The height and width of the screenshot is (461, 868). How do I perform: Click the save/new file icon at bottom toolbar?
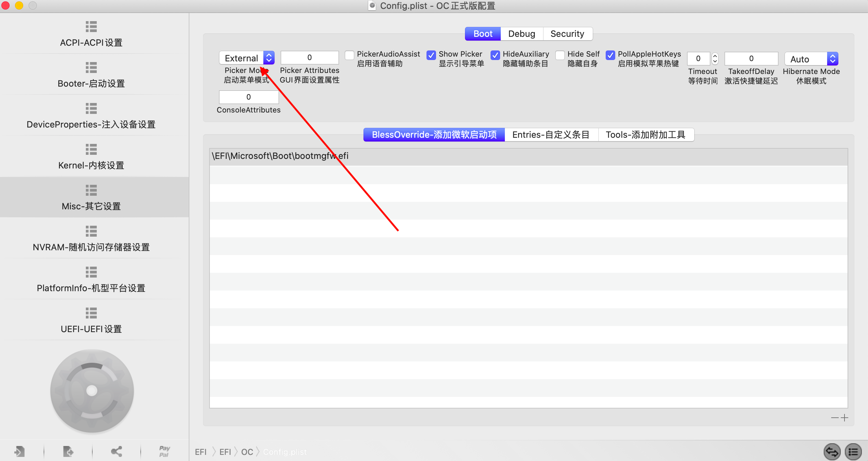tap(68, 451)
